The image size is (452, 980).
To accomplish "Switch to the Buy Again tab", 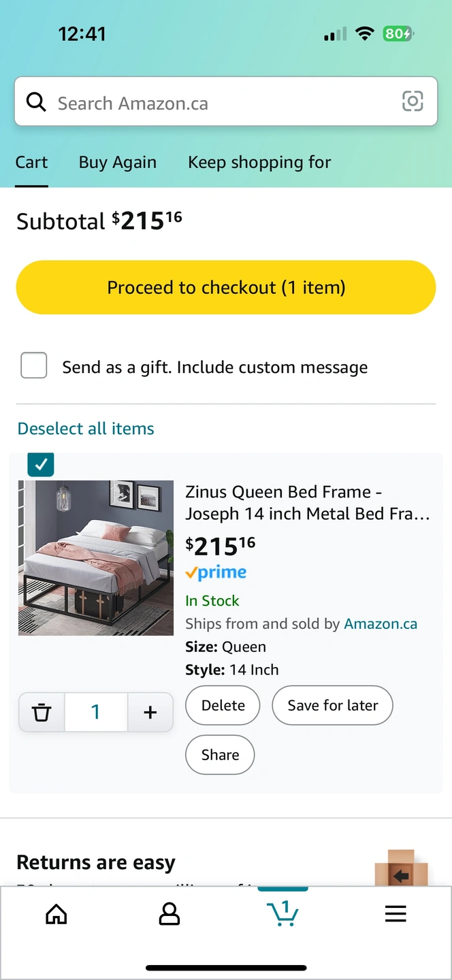I will [118, 163].
